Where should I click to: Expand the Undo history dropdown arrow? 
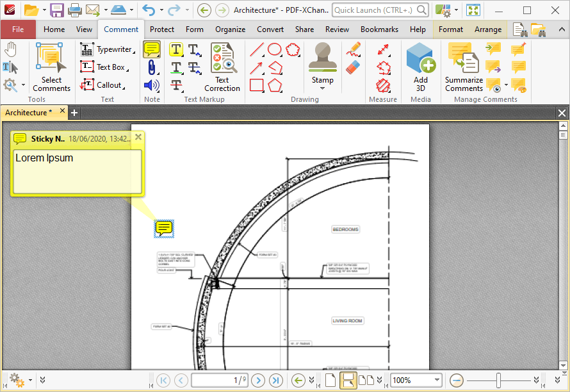click(x=161, y=10)
